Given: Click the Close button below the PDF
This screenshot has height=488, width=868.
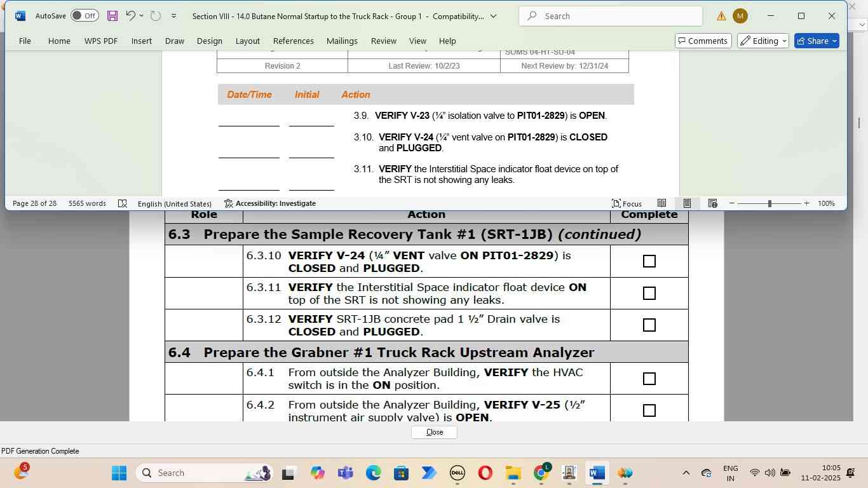Looking at the screenshot, I should click(434, 432).
